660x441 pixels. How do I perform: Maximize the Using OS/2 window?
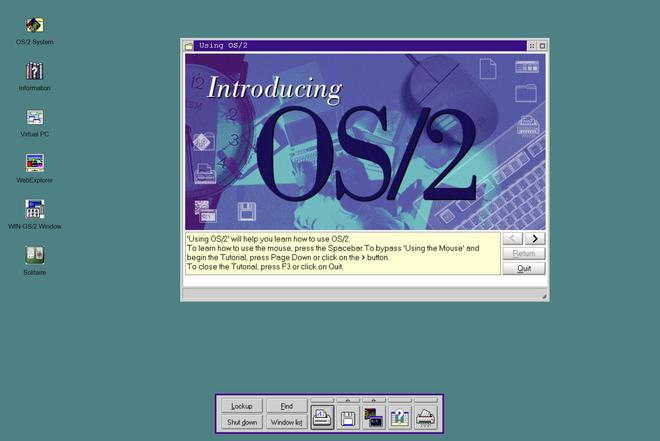[x=542, y=45]
